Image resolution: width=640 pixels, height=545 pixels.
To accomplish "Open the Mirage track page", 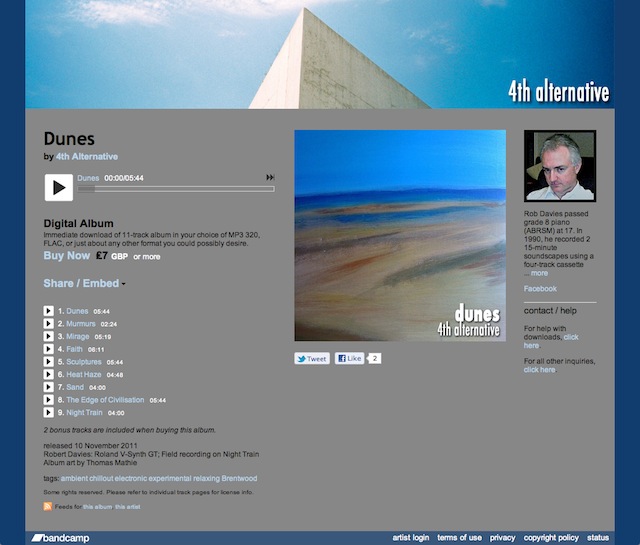I will [78, 336].
